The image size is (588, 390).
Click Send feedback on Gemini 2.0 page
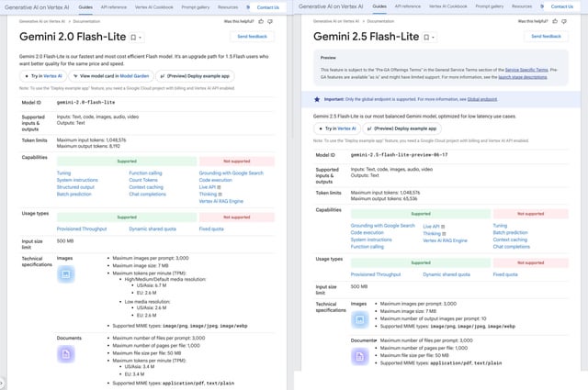point(252,37)
